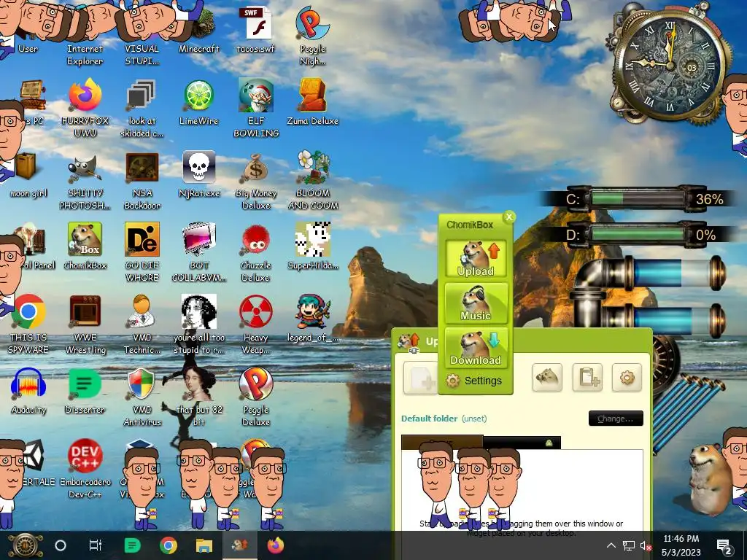This screenshot has width=747, height=560.
Task: Click the muted volume icon in the tray
Action: coord(646,545)
